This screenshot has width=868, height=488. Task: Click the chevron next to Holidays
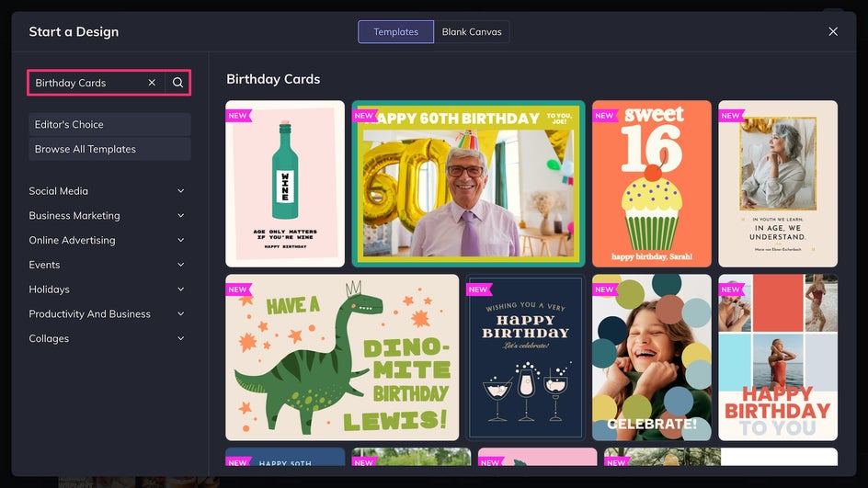coord(180,289)
